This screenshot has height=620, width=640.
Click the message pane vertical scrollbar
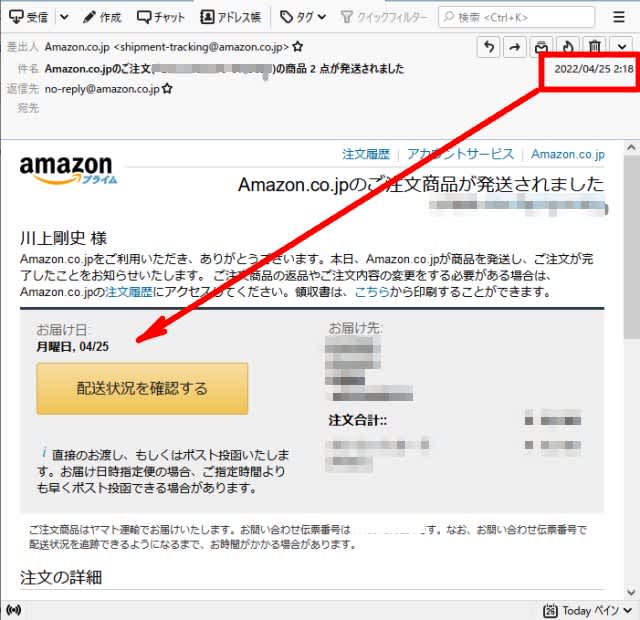tap(631, 245)
